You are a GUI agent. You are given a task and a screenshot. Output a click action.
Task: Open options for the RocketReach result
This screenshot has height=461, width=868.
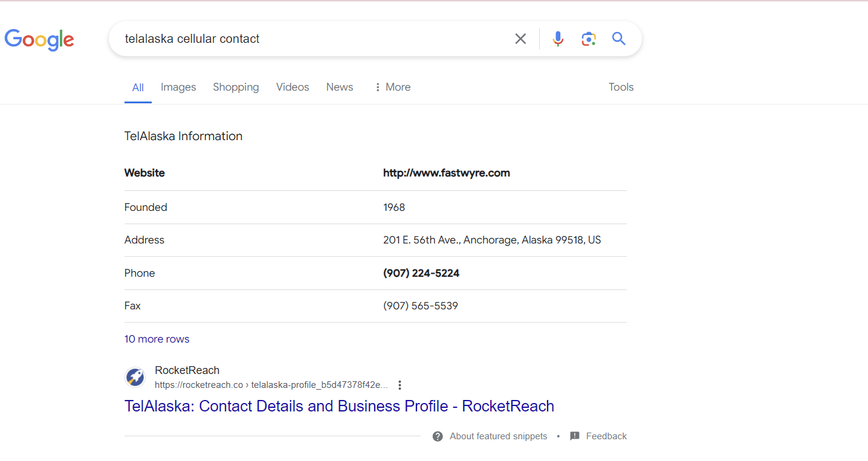pos(400,384)
